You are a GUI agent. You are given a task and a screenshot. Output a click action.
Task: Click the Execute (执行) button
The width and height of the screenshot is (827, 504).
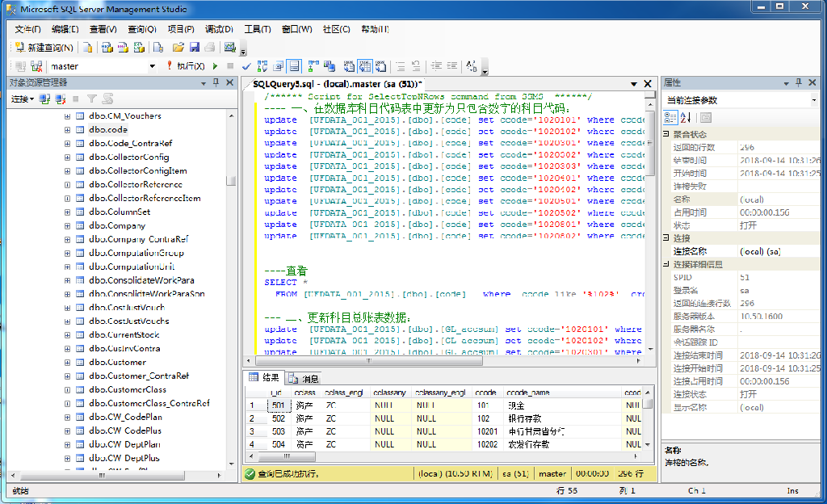point(185,66)
